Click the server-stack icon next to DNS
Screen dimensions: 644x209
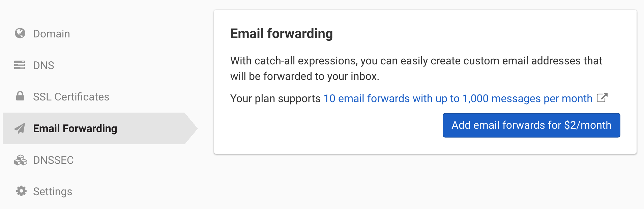tap(20, 65)
